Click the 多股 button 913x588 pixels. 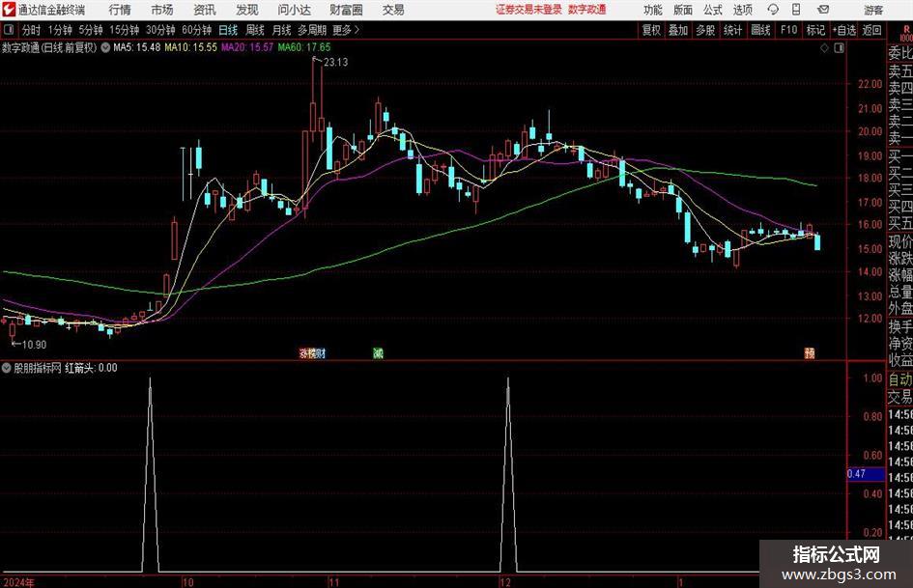pos(705,30)
